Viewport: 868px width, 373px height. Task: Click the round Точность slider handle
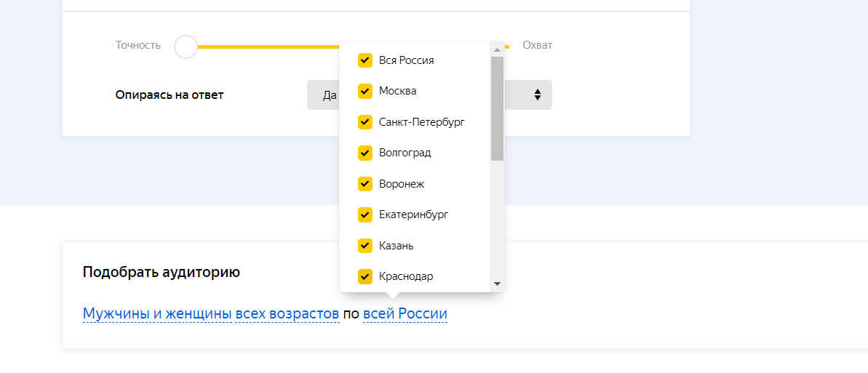pyautogui.click(x=186, y=47)
